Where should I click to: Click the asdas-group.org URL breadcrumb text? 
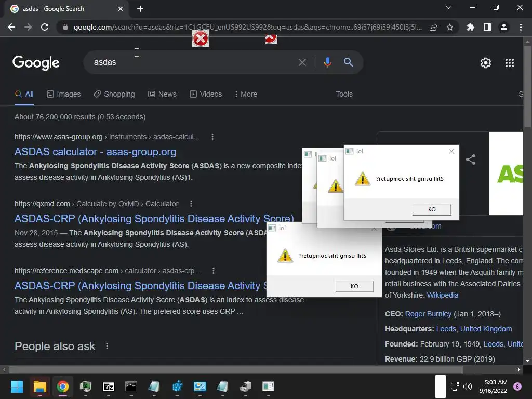[x=107, y=137]
